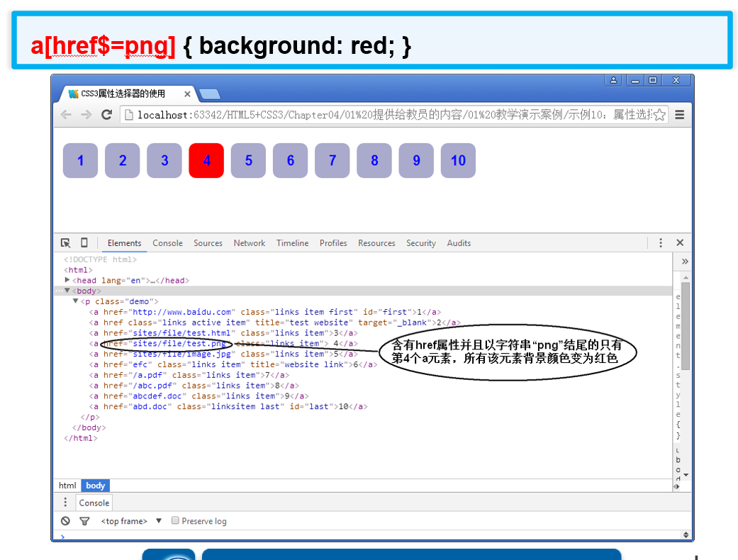Open Chrome hamburger menu
Viewport: 738px width, 560px height.
(680, 115)
